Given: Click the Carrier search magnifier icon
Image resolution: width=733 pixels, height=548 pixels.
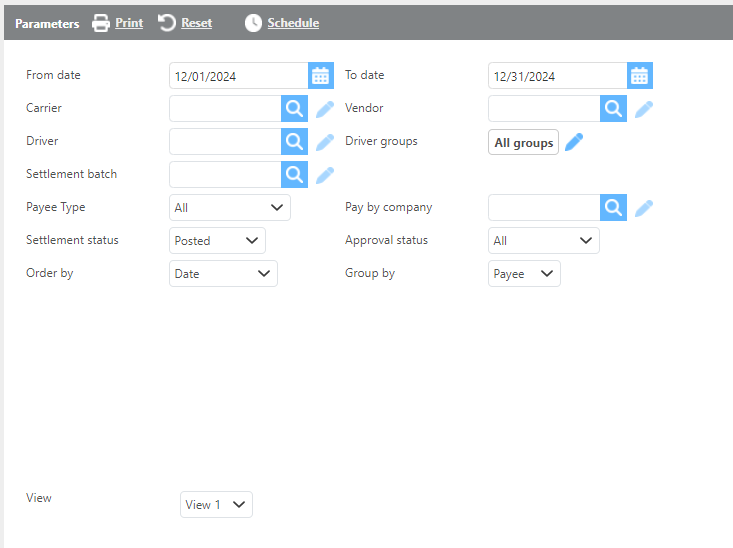Looking at the screenshot, I should pos(294,109).
